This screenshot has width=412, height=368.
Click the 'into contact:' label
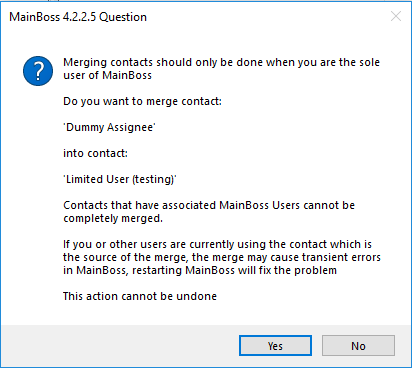pos(95,153)
